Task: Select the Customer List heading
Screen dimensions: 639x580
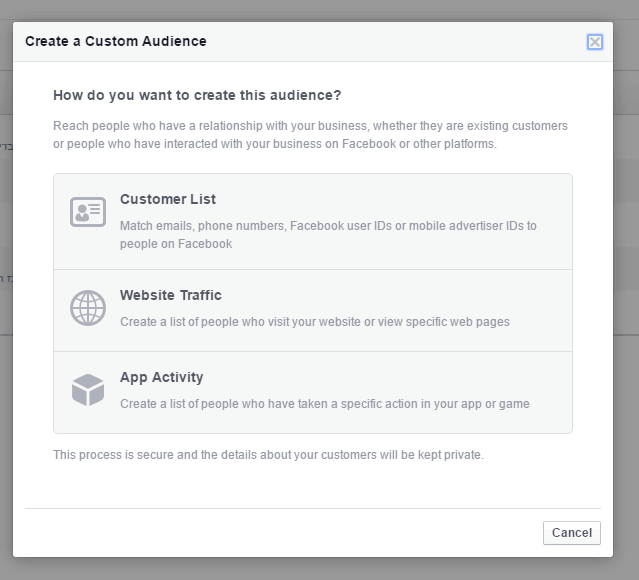Action: (x=168, y=199)
